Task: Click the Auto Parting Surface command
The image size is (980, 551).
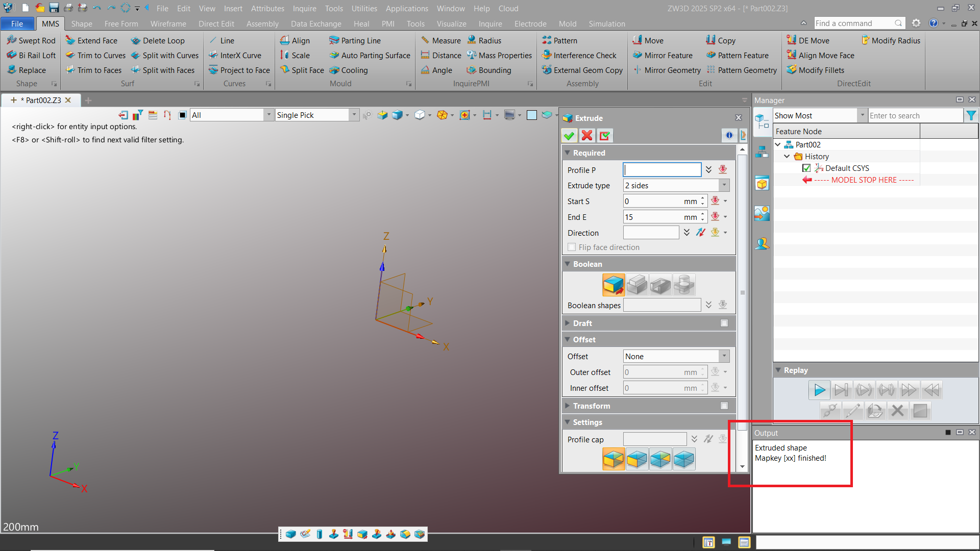Action: (370, 55)
